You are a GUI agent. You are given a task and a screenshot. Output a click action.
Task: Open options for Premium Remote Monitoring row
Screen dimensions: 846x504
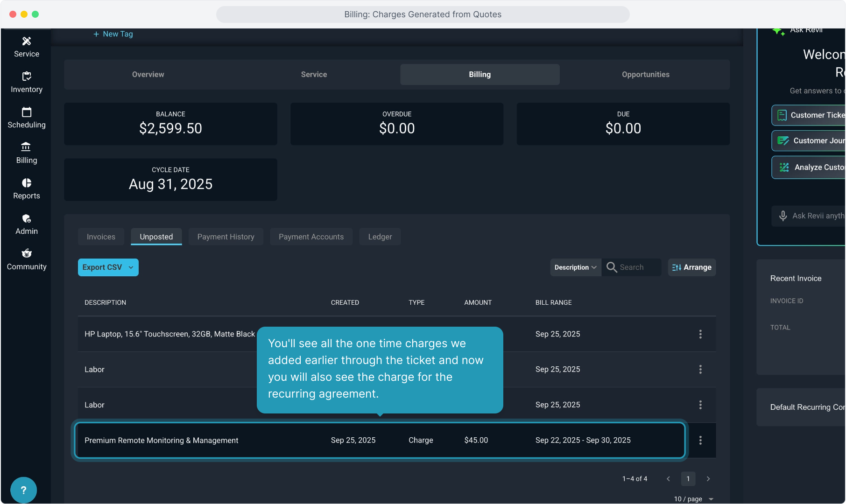[700, 441]
